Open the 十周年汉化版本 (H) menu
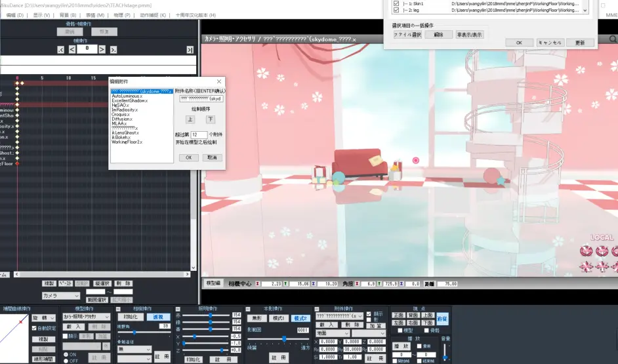Image resolution: width=618 pixels, height=364 pixels. click(x=196, y=15)
